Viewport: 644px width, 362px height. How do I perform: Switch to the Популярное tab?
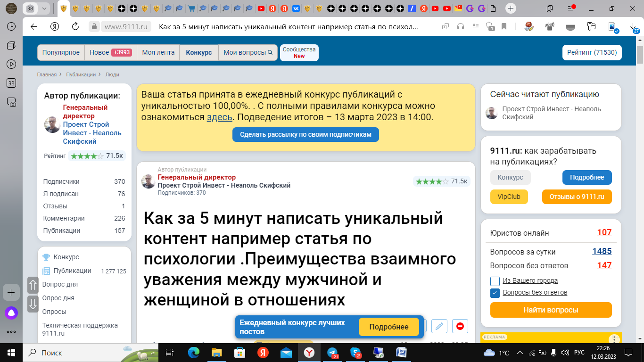click(61, 53)
